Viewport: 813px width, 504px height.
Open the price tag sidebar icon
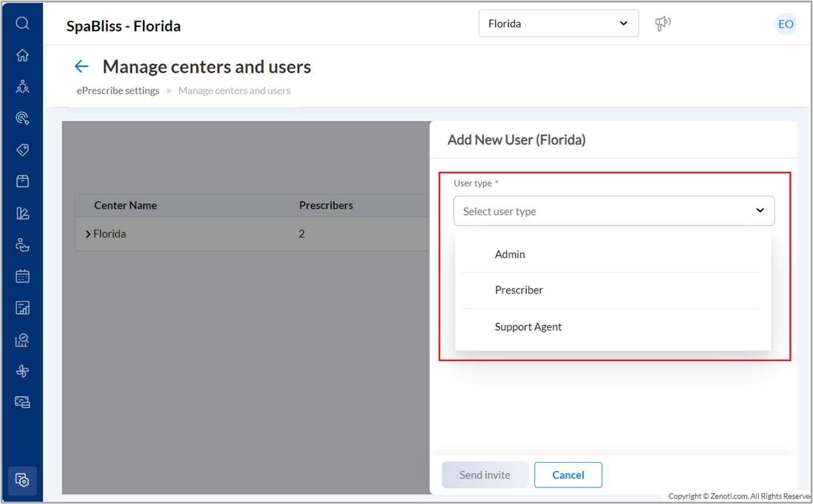22,150
